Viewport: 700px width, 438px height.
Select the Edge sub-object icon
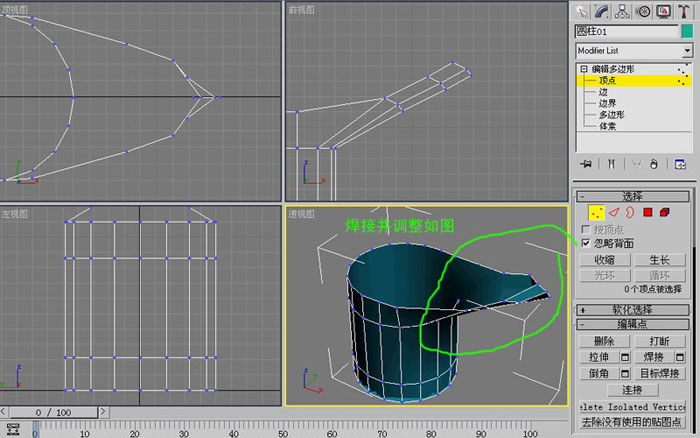pos(614,213)
